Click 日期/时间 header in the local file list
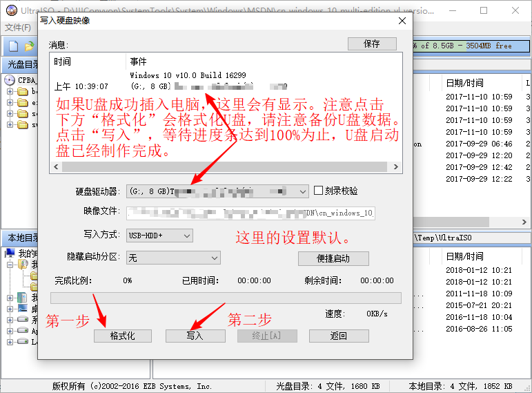532x393 pixels. (465, 256)
